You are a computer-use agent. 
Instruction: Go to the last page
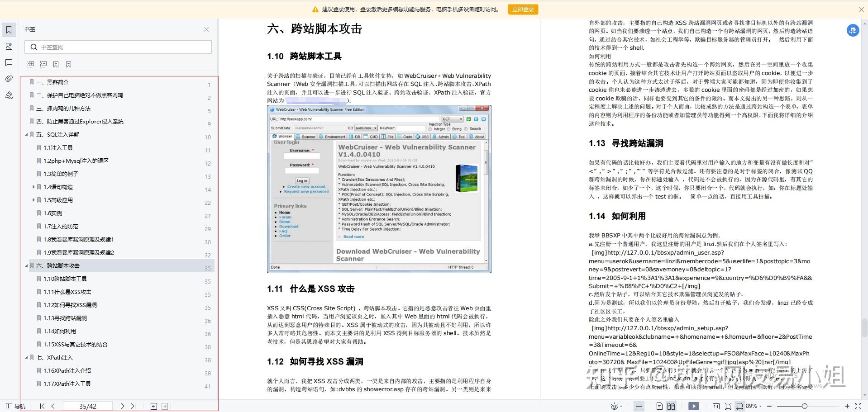(133, 406)
